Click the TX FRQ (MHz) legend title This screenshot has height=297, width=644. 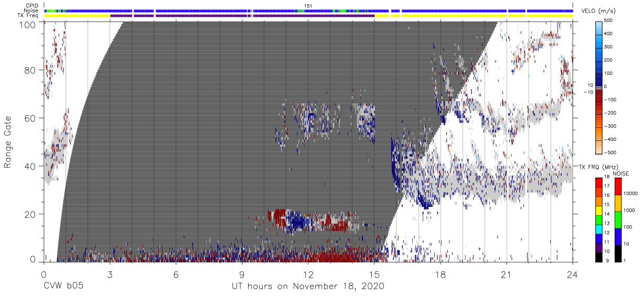point(599,167)
